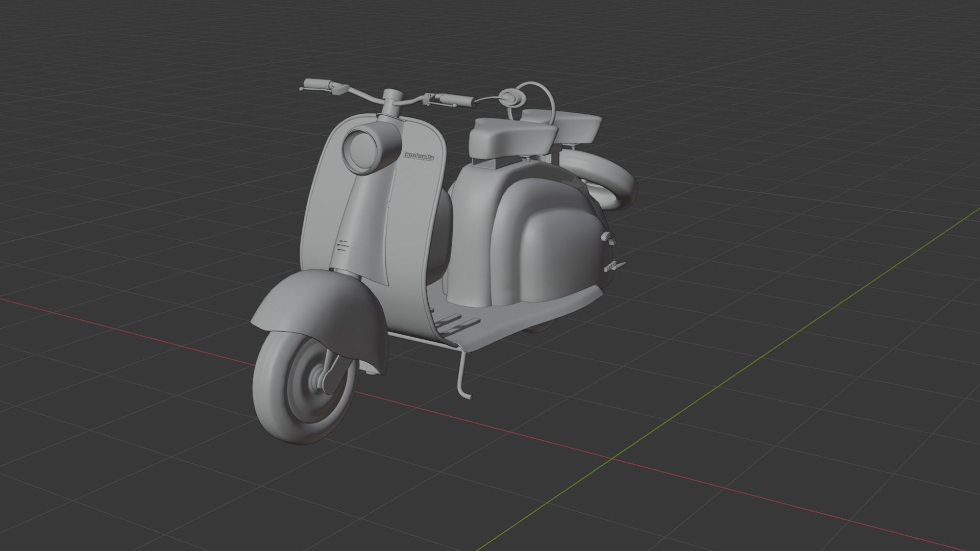This screenshot has width=980, height=551.
Task: Select the horn slots on the front column
Action: point(342,245)
